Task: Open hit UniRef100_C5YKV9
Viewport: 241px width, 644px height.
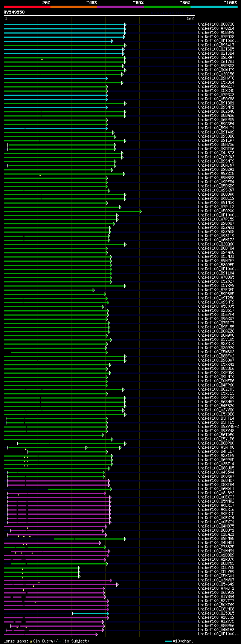Action: [x=216, y=286]
